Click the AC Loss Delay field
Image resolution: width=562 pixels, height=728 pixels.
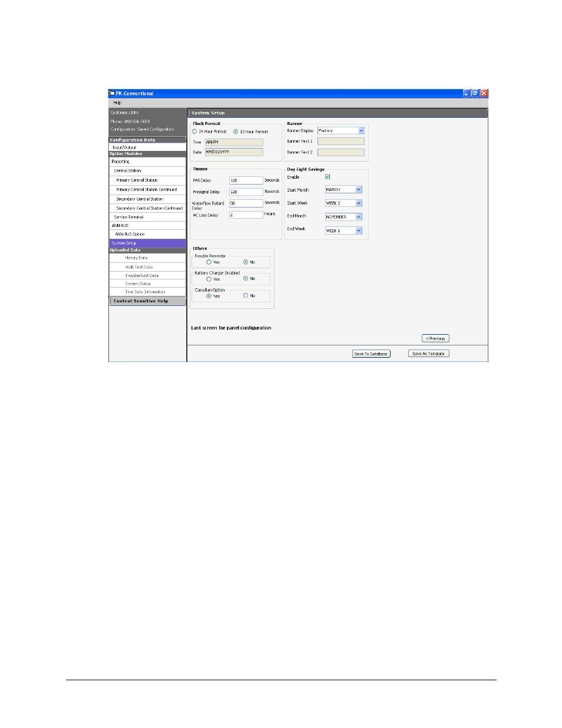[x=246, y=215]
